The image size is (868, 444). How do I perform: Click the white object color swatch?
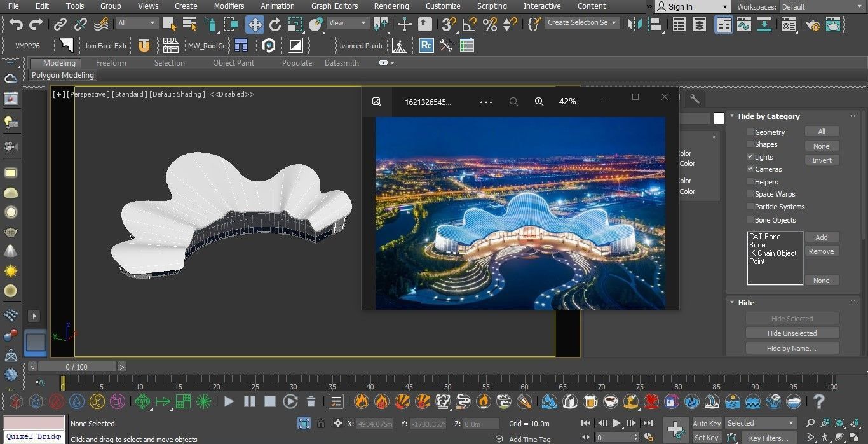(x=719, y=118)
